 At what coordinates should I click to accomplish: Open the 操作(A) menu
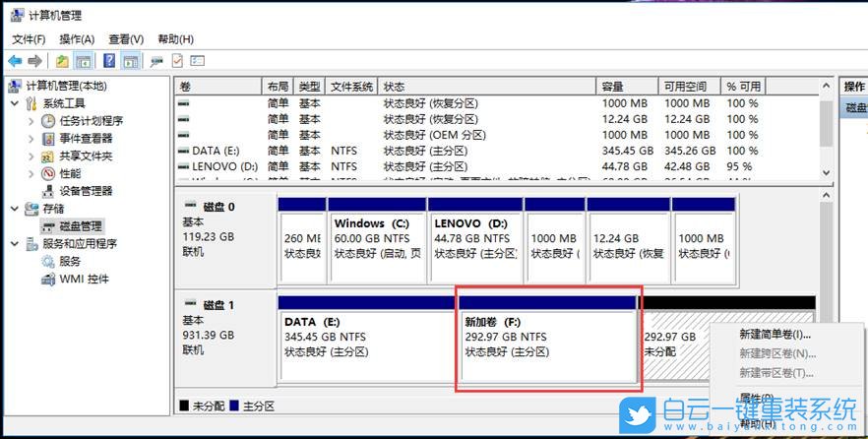point(77,39)
